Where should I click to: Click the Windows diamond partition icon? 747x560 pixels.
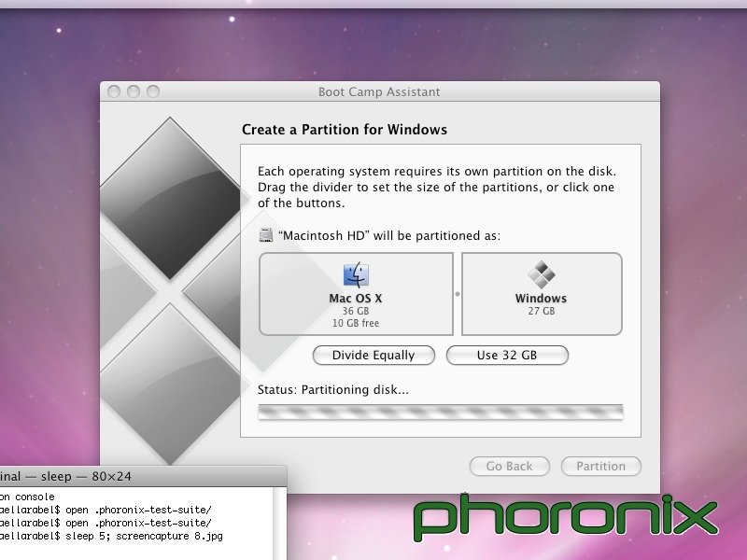[541, 275]
